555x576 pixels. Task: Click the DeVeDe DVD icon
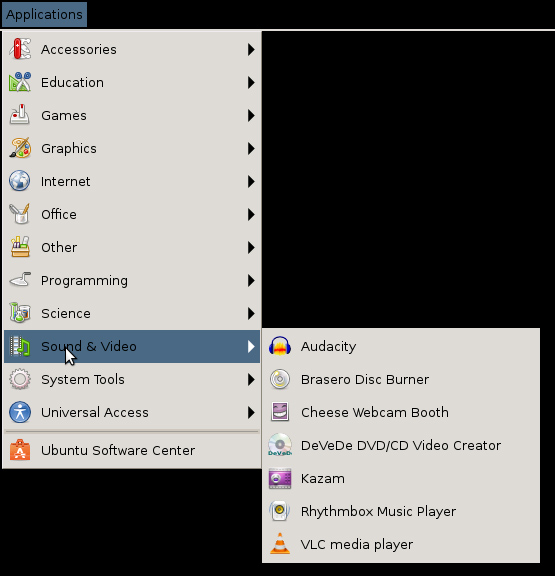280,445
